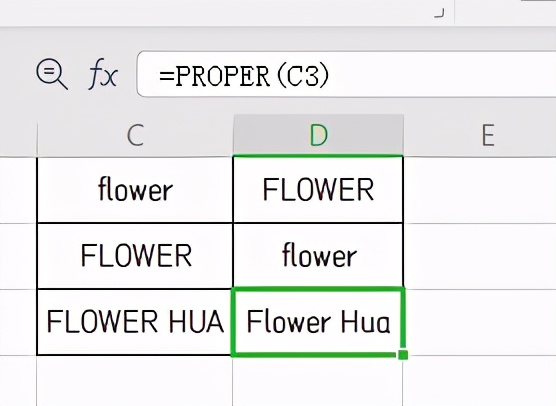Open the fx insert function icon
This screenshot has height=406, width=556.
[x=102, y=74]
